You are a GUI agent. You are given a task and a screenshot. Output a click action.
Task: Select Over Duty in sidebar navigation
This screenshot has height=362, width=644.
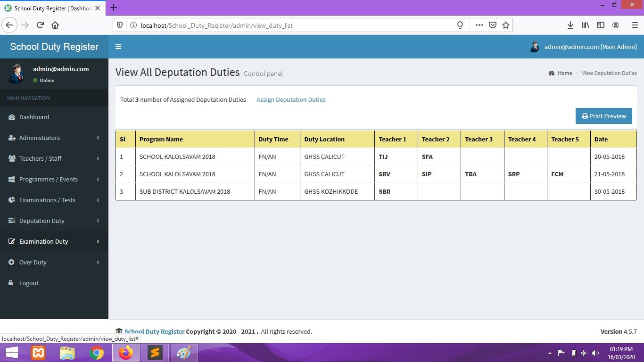pos(33,263)
